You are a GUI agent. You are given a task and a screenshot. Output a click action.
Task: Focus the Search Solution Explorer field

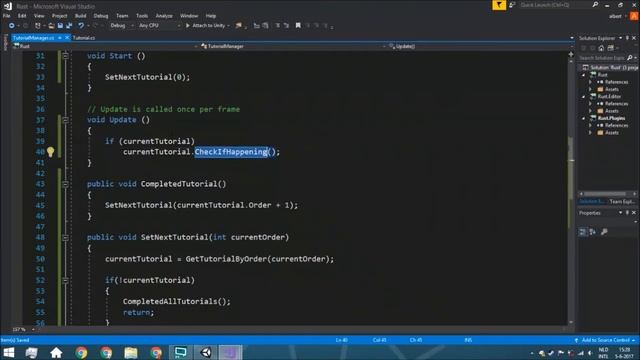602,58
